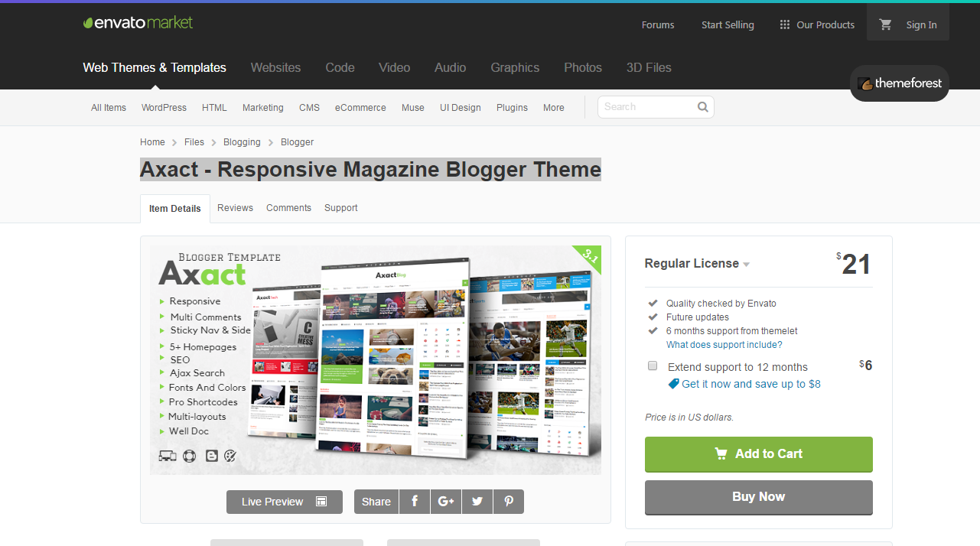The image size is (980, 546).
Task: Go to the Code section
Action: tap(340, 67)
